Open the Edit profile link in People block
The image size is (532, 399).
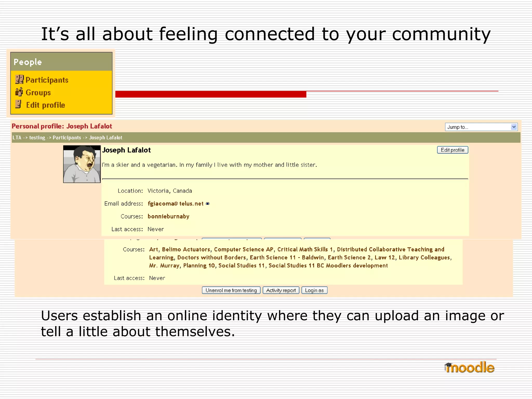tap(45, 105)
